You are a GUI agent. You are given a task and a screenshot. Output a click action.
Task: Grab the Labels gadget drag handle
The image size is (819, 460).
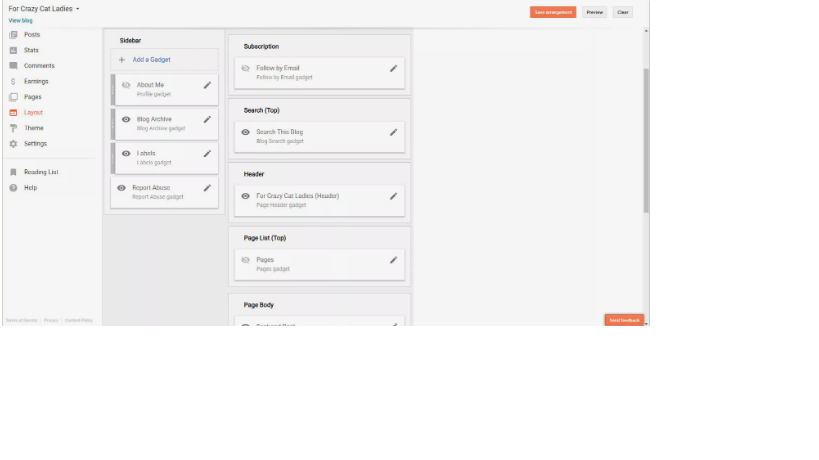113,158
